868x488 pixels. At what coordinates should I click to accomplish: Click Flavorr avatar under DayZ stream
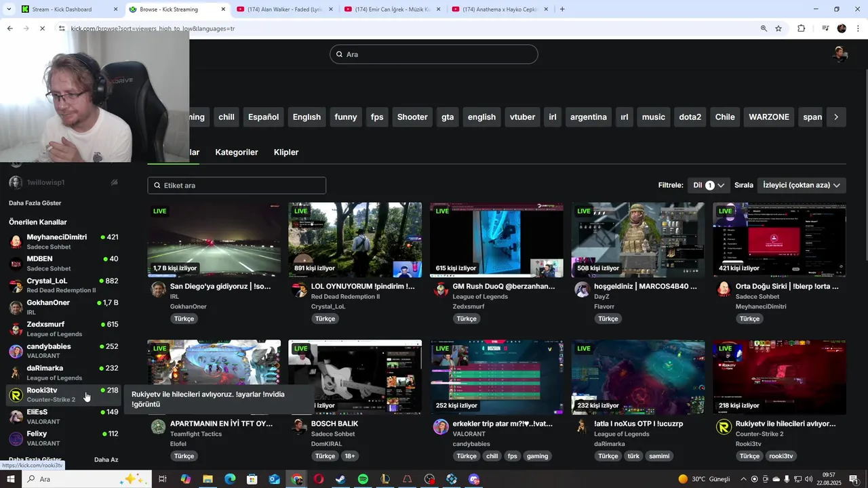[x=582, y=290]
